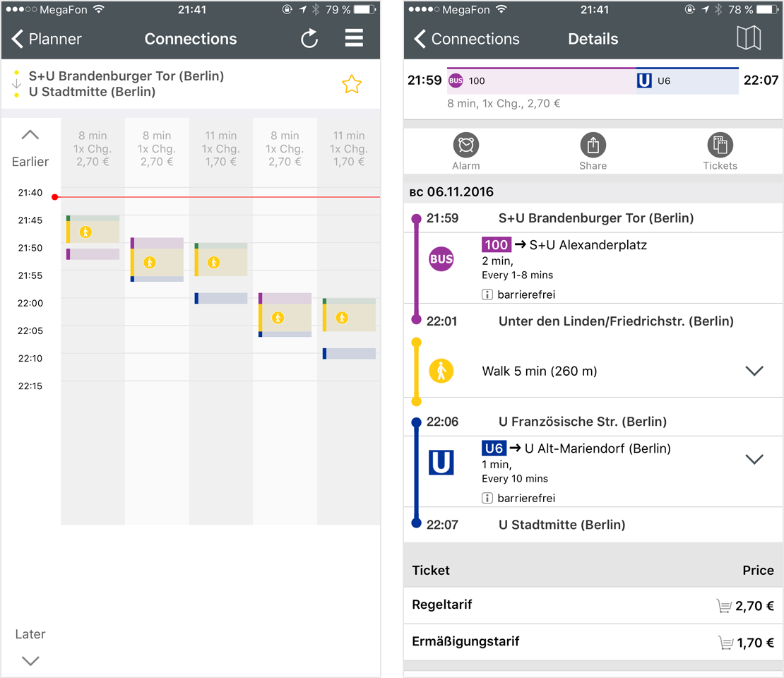Select the second connection column header
The height and width of the screenshot is (678, 784).
pos(157,148)
